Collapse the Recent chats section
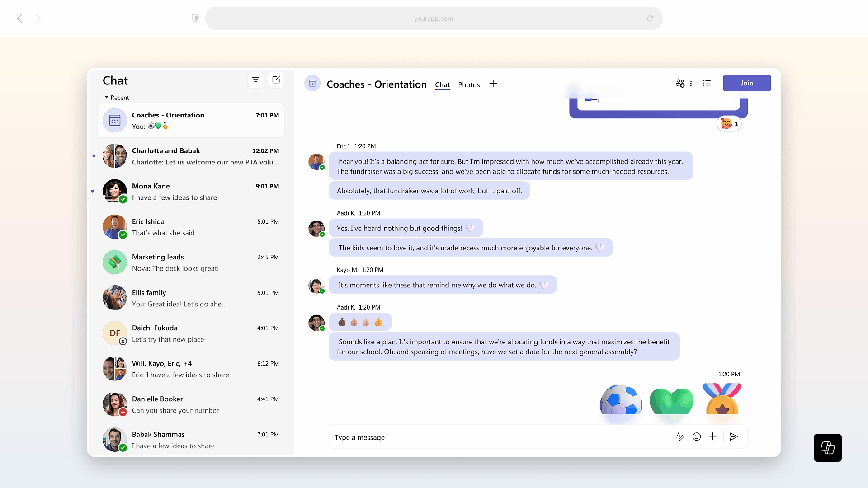 click(x=107, y=98)
